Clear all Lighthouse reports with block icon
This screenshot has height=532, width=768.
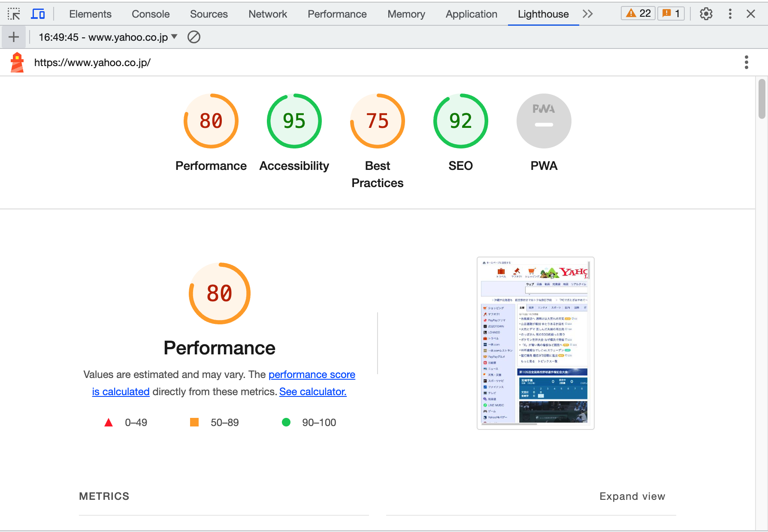(194, 37)
